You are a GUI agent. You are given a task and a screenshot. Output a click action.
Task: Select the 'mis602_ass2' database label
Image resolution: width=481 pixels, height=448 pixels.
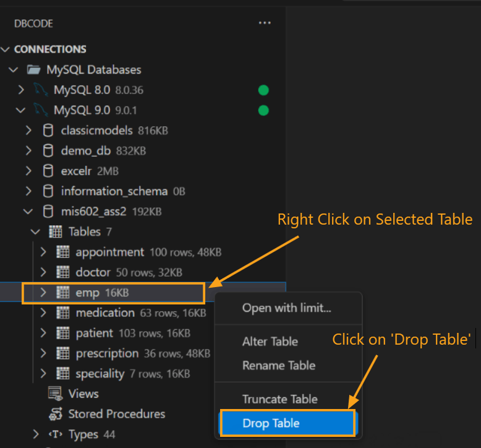[x=93, y=212]
